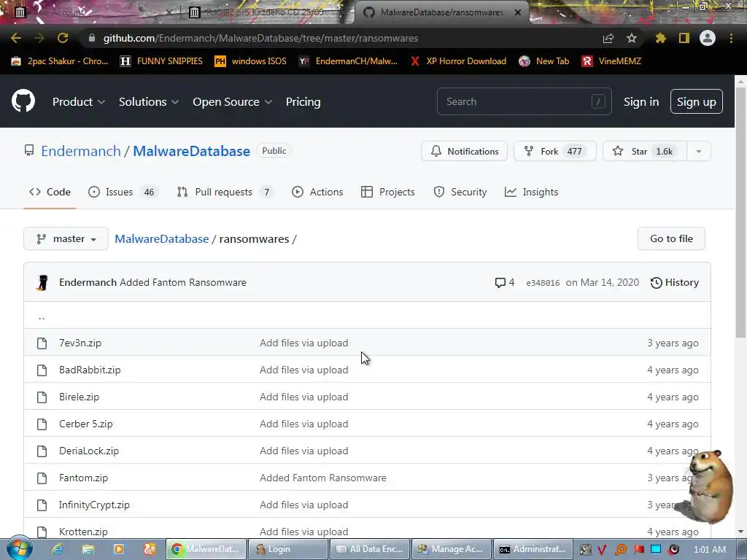This screenshot has width=747, height=560.
Task: Close the MalwareDatabase browser tab
Action: tap(518, 12)
